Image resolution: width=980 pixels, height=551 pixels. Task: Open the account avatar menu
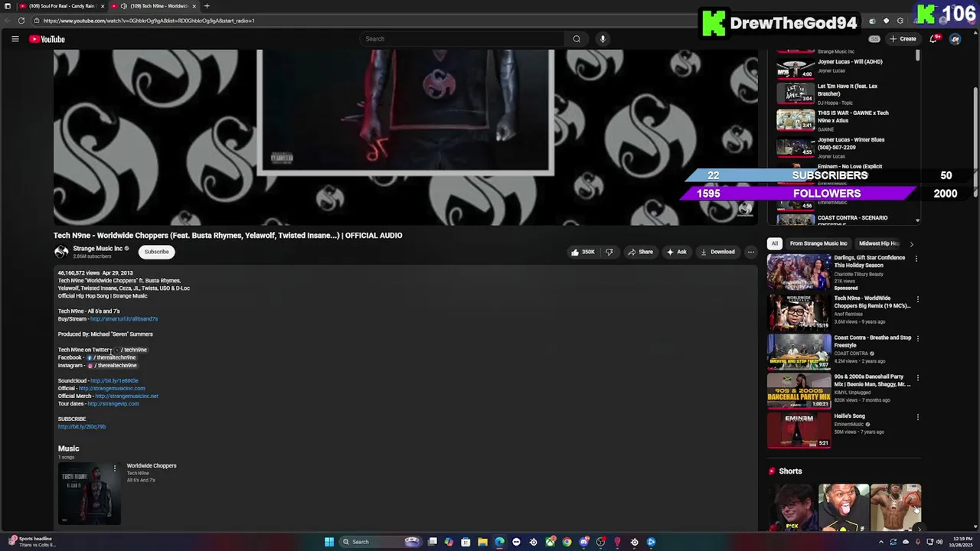(x=955, y=39)
